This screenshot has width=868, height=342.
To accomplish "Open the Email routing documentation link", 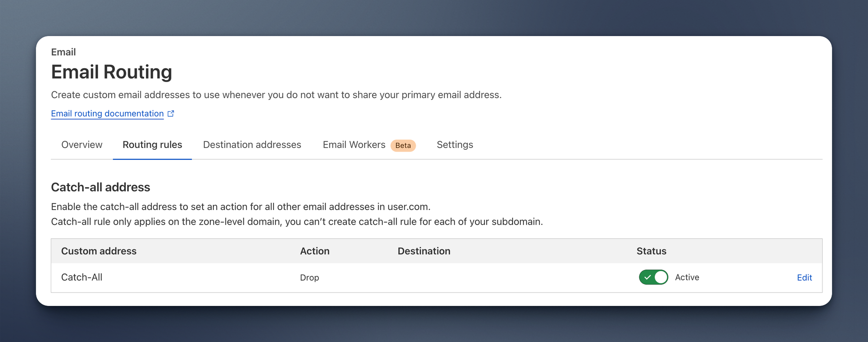I will coord(107,114).
